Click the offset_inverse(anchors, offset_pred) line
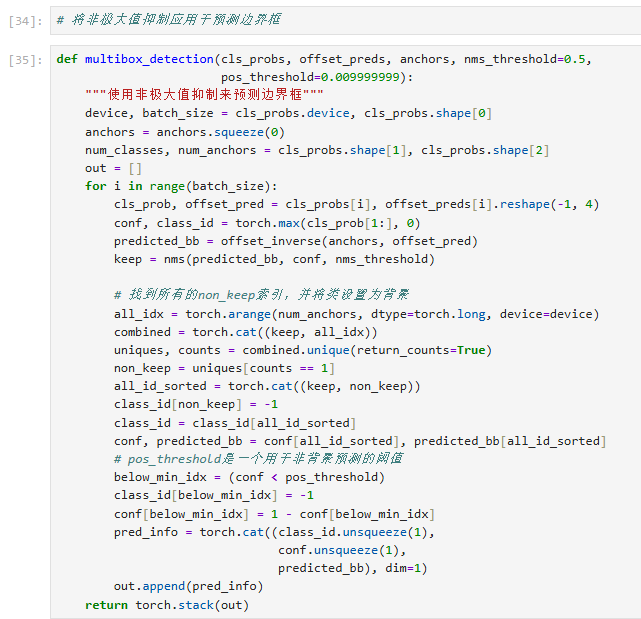The image size is (641, 619). pos(296,241)
